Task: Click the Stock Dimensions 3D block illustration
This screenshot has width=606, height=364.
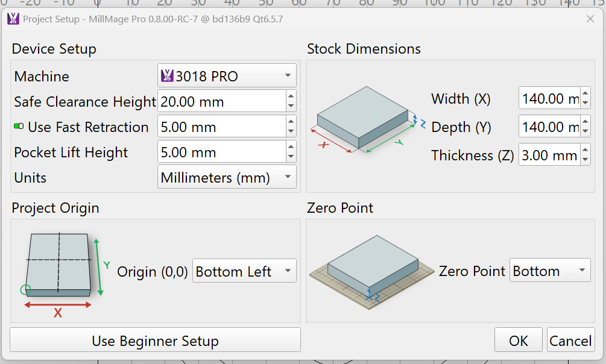Action: click(367, 120)
